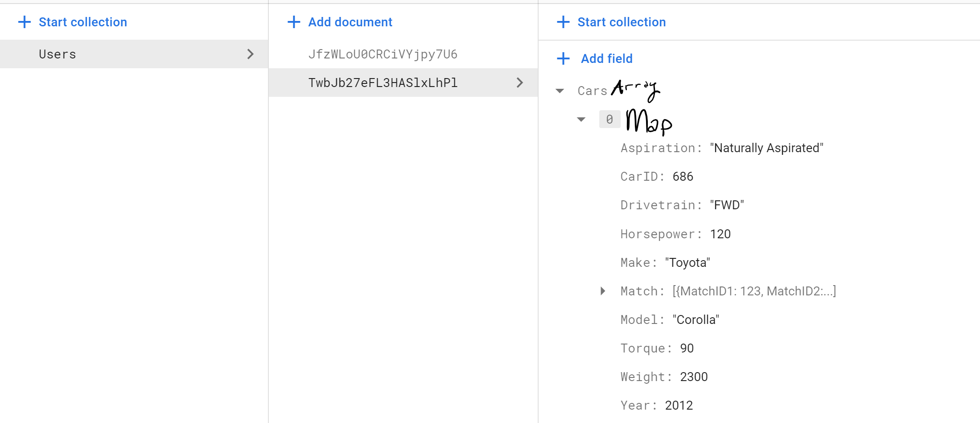The width and height of the screenshot is (980, 423).
Task: Click the CarID value 686
Action: pos(683,177)
